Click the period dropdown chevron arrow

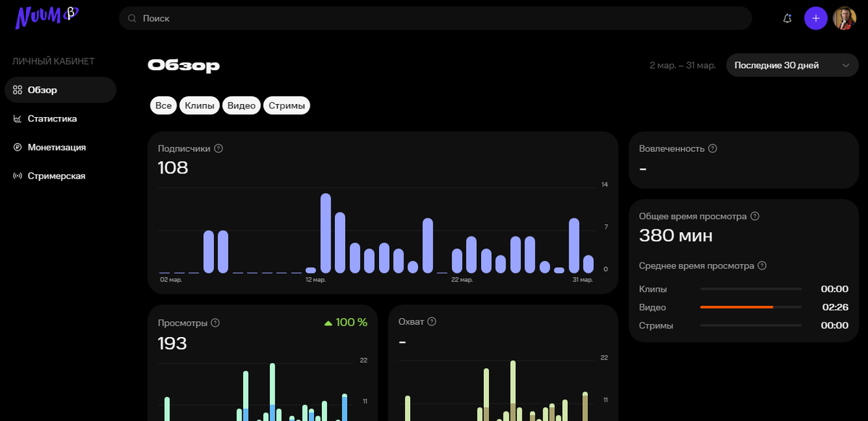point(846,66)
